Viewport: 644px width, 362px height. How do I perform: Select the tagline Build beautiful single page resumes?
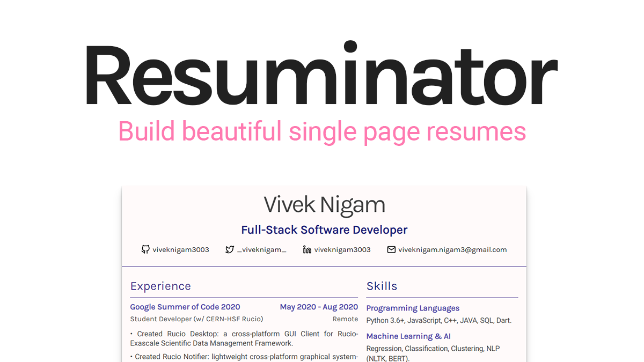click(x=322, y=131)
